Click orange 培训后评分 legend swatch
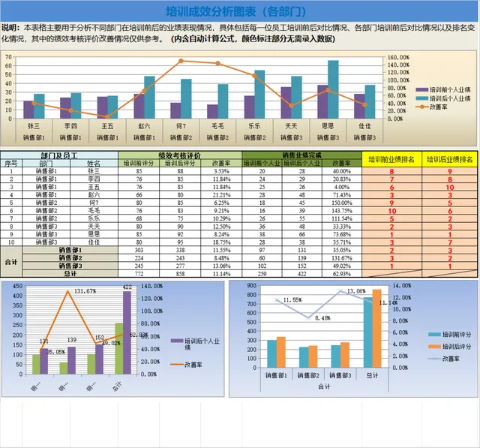 point(434,347)
